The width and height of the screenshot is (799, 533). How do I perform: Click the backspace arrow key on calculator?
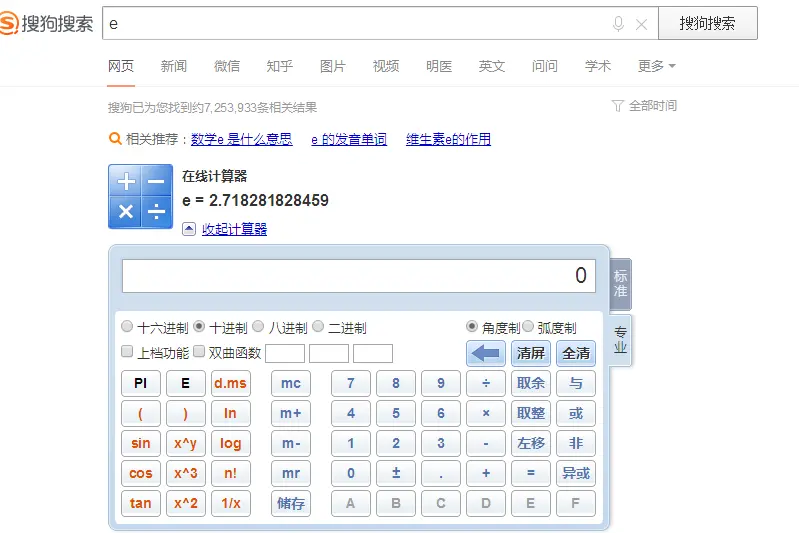pyautogui.click(x=486, y=353)
